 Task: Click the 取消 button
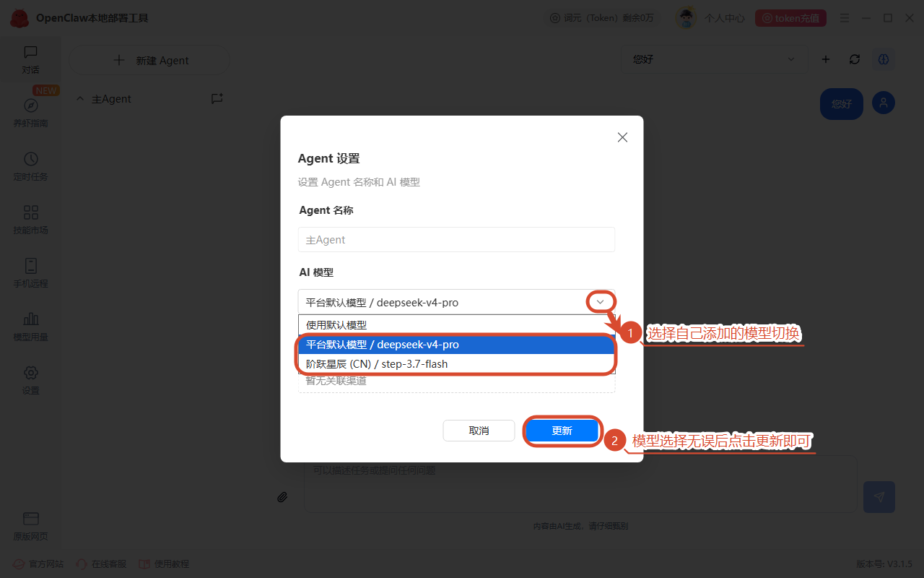pos(479,431)
